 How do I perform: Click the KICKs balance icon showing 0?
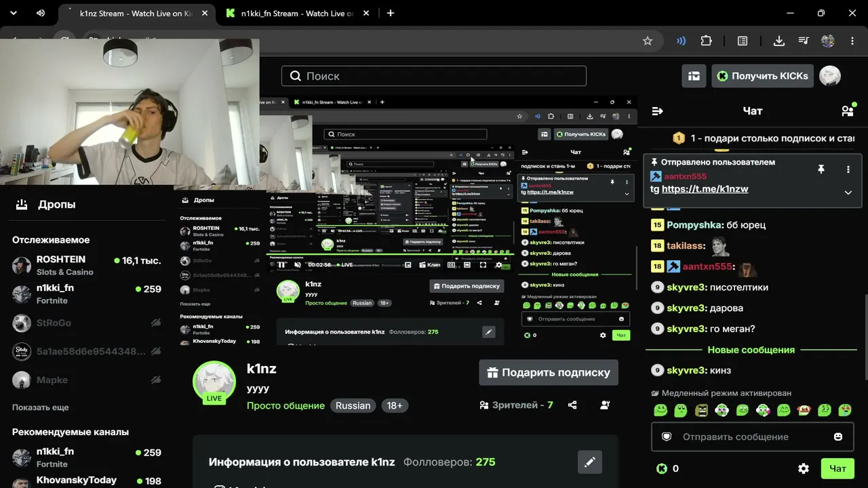tap(662, 468)
